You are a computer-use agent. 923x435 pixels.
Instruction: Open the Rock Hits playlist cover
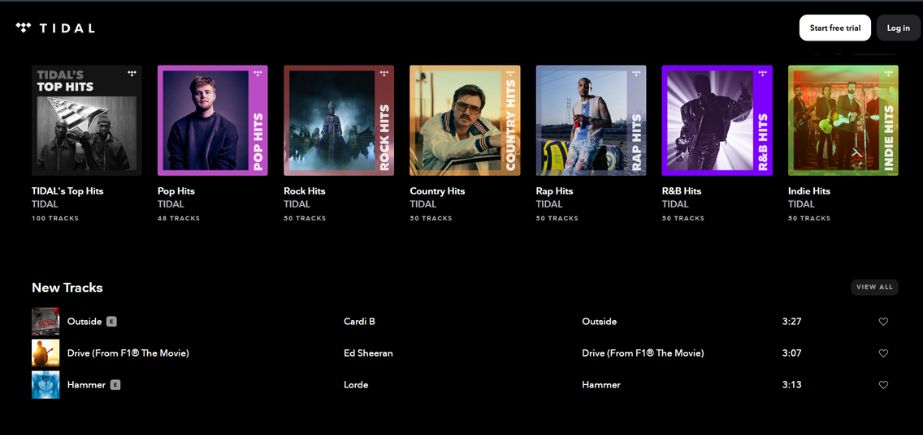click(x=338, y=121)
